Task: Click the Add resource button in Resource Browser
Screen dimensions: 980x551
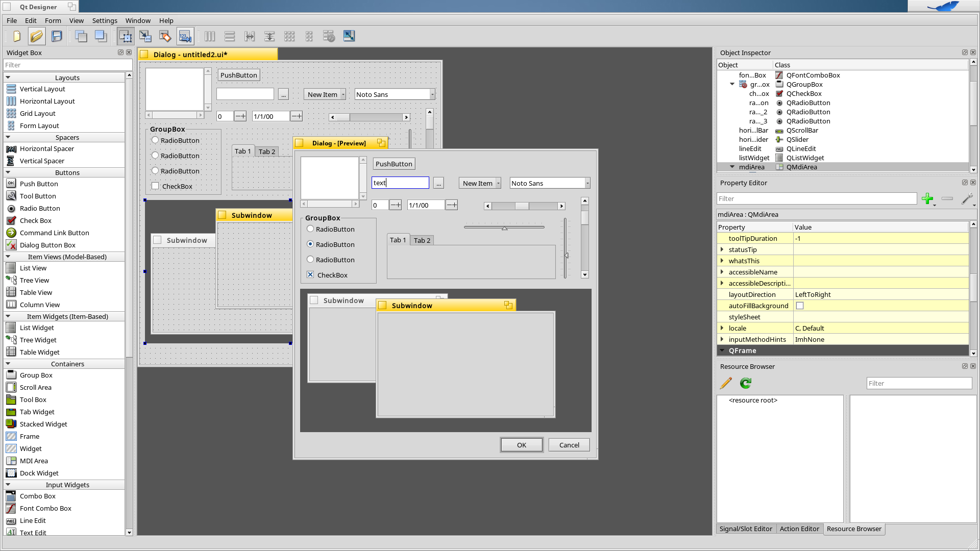Action: point(726,383)
